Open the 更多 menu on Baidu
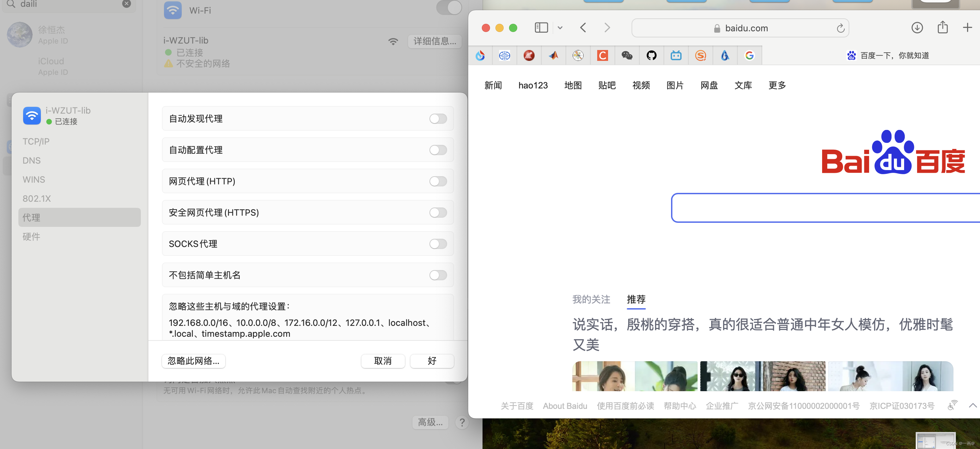This screenshot has width=980, height=449. (x=777, y=85)
